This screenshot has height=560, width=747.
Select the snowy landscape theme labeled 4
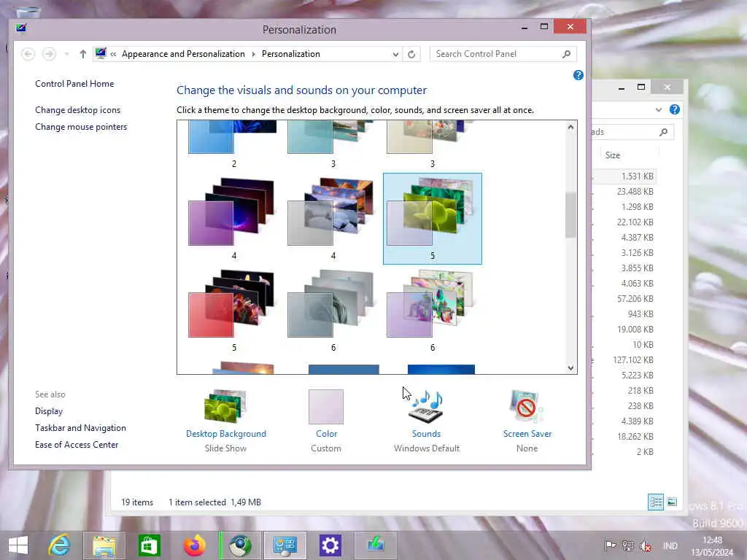[333, 218]
